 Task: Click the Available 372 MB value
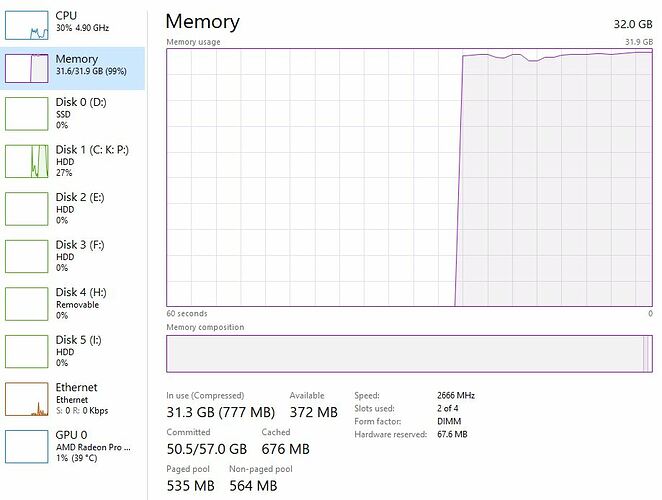point(314,412)
